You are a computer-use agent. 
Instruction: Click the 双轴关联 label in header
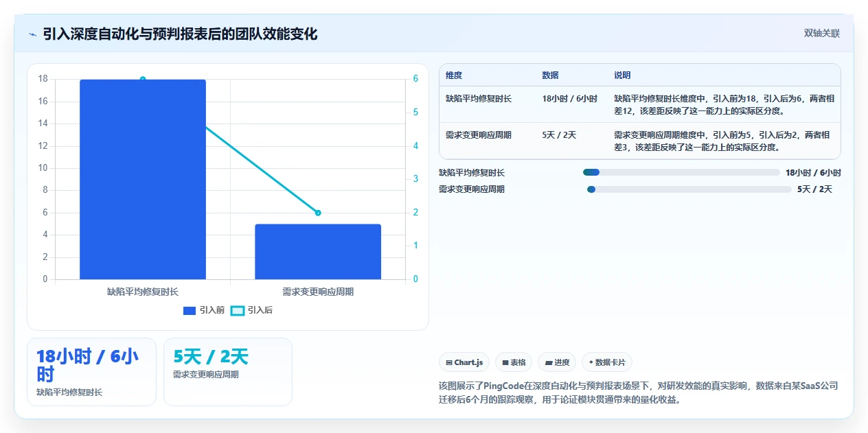point(822,34)
